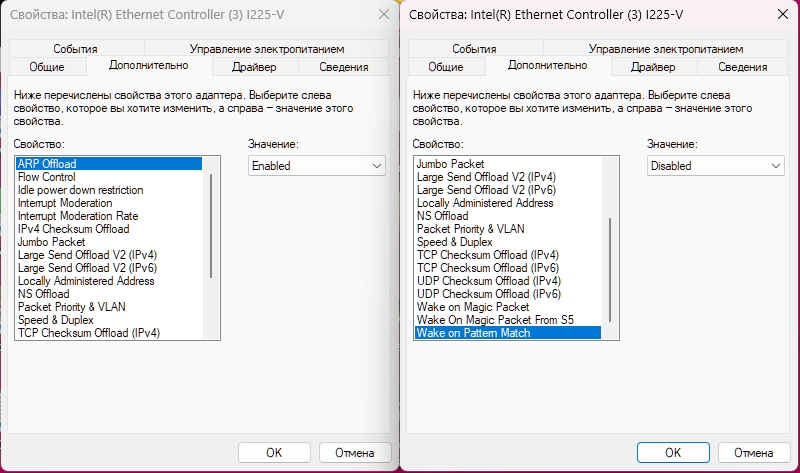Click OK in the left window
The width and height of the screenshot is (800, 473).
(274, 453)
